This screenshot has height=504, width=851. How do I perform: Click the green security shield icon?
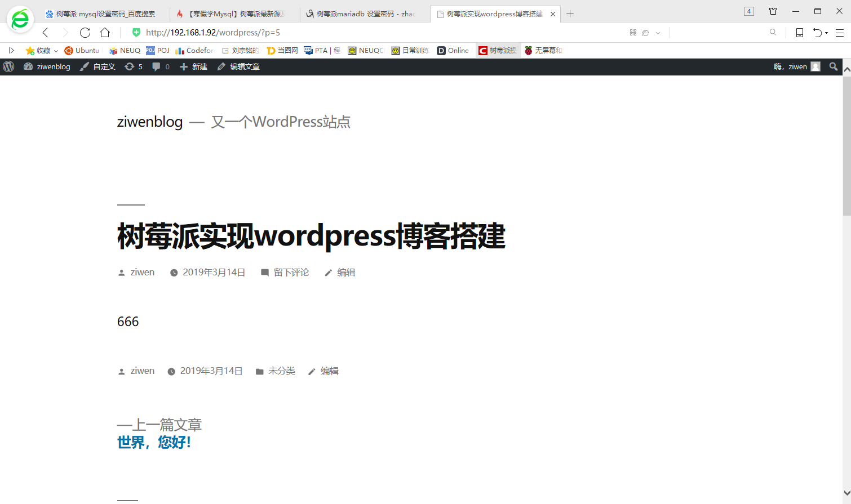(x=136, y=32)
